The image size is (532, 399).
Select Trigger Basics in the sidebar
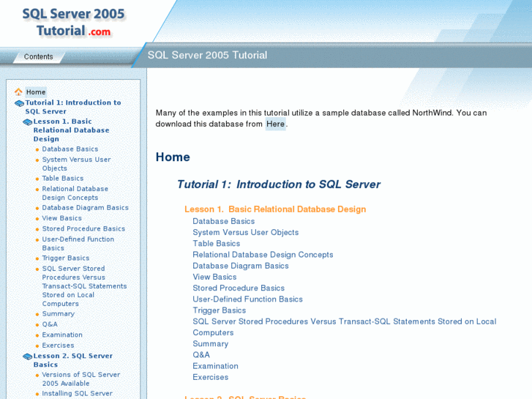click(66, 258)
